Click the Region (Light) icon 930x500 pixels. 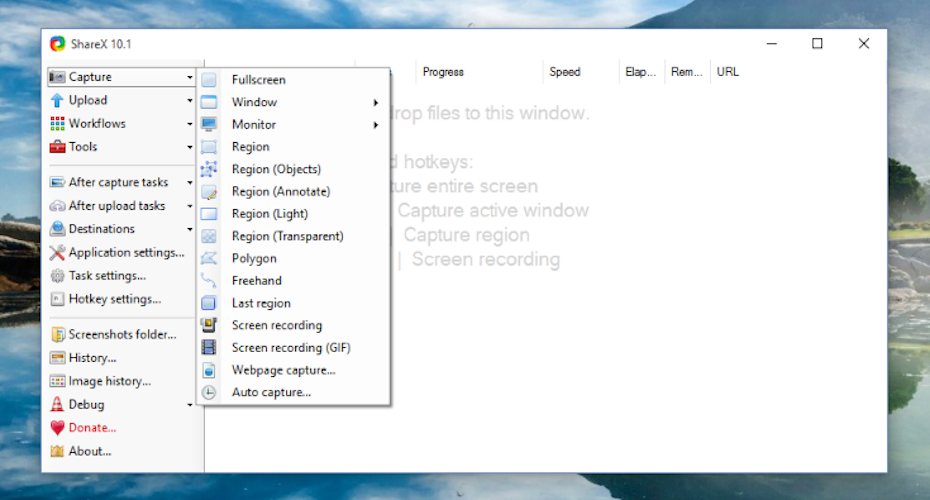pyautogui.click(x=209, y=214)
